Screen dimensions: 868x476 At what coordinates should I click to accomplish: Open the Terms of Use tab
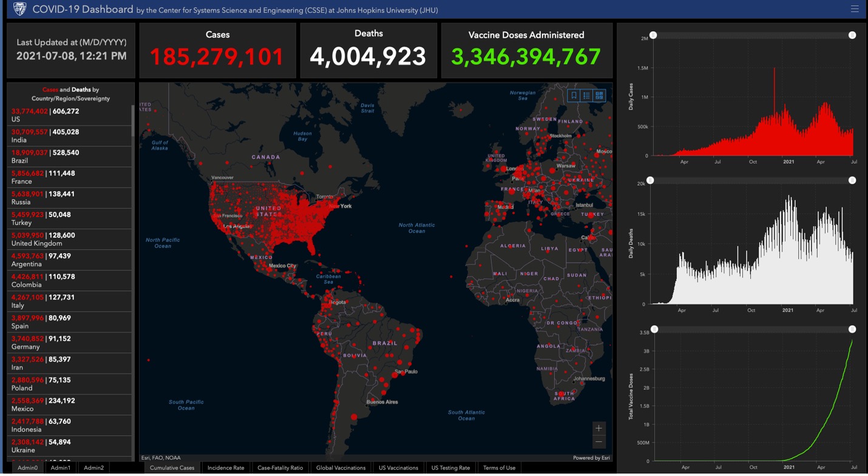click(499, 468)
